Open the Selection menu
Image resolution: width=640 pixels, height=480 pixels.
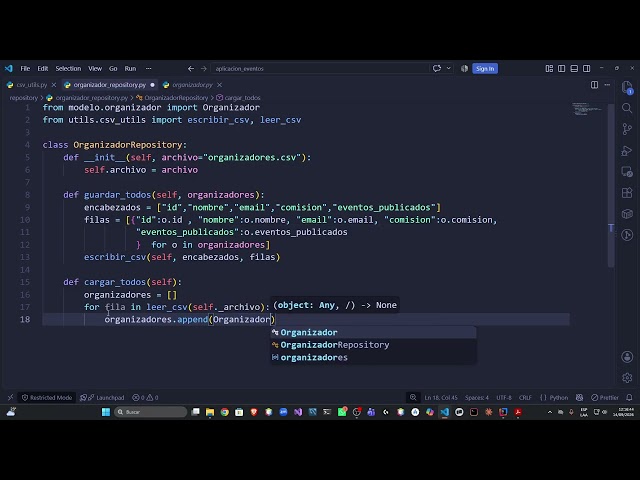click(x=68, y=69)
